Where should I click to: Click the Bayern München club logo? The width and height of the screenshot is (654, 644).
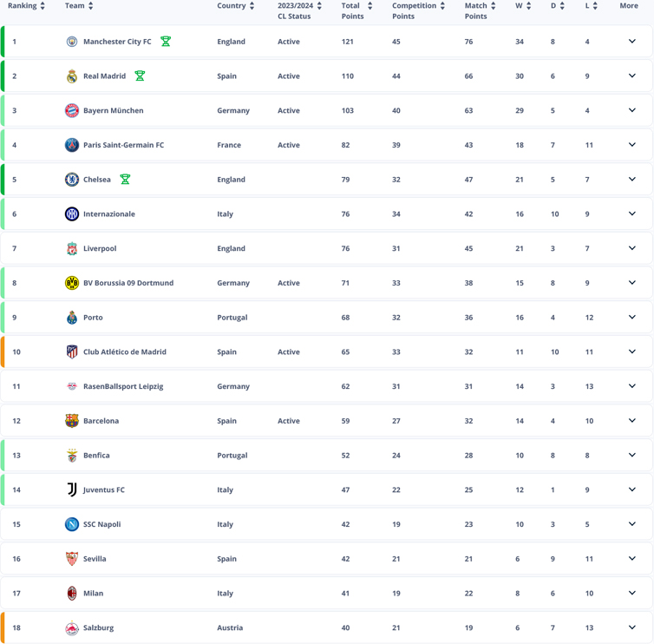click(x=72, y=110)
